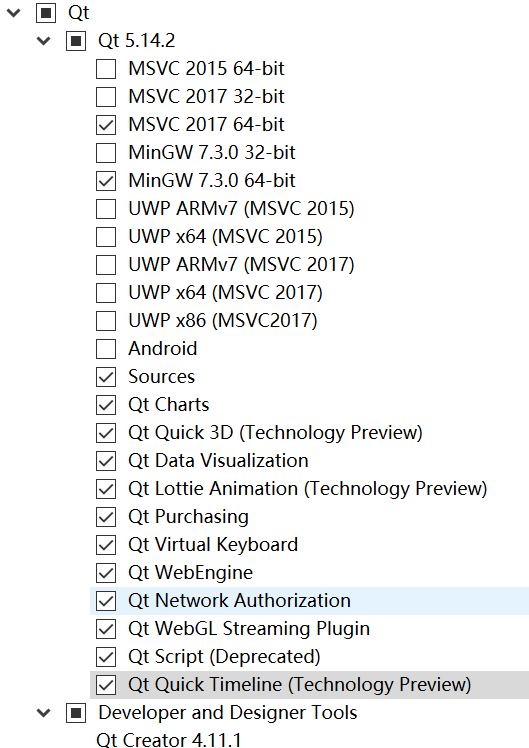This screenshot has height=748, width=529.
Task: Select 'UWP x86 (MSVC2017)' row text
Action: [223, 321]
